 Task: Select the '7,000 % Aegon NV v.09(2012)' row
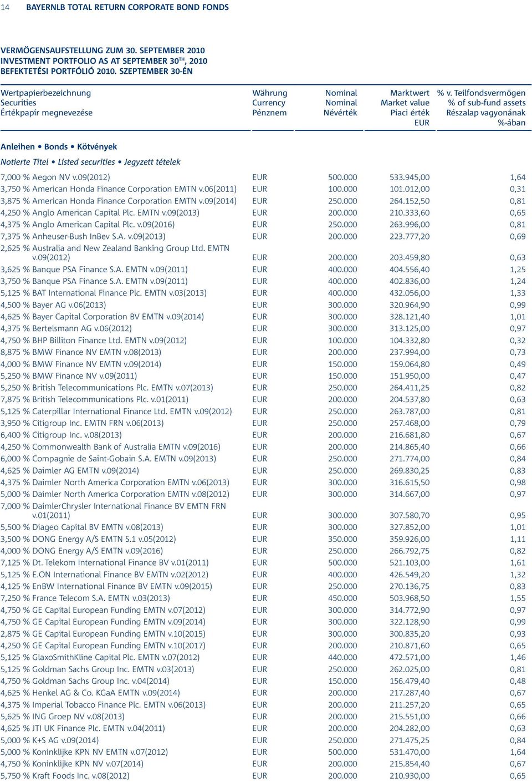(263, 177)
